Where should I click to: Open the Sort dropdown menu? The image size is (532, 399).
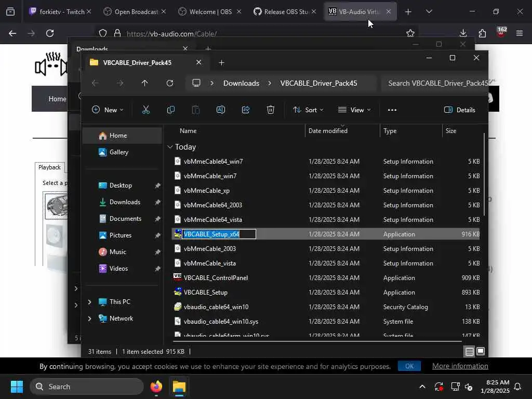(x=308, y=110)
